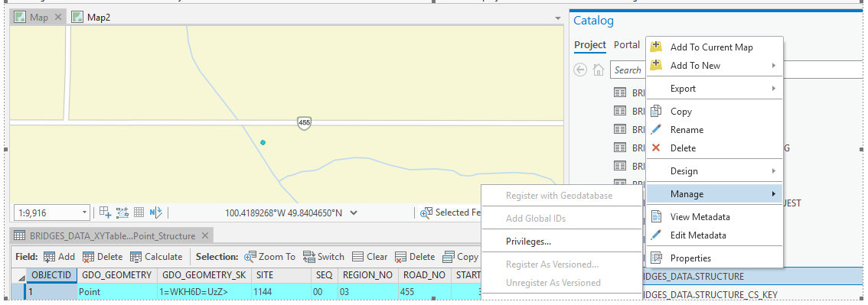Select the GDO_GEOMETRY column header
This screenshot has height=305, width=868.
[x=117, y=274]
